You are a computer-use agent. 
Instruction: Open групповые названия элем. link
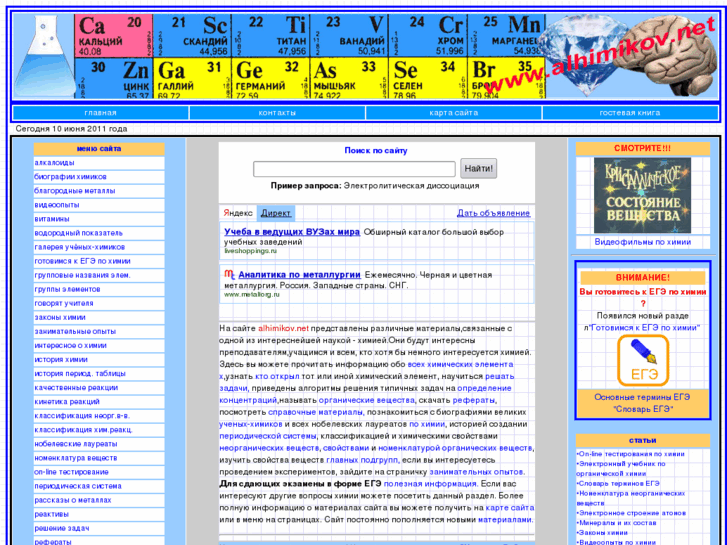[x=83, y=275]
